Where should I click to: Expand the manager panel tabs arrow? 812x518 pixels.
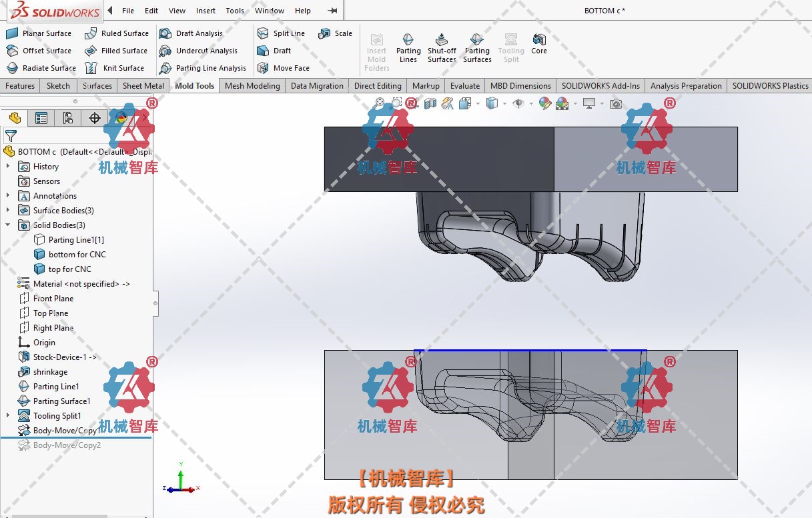145,118
